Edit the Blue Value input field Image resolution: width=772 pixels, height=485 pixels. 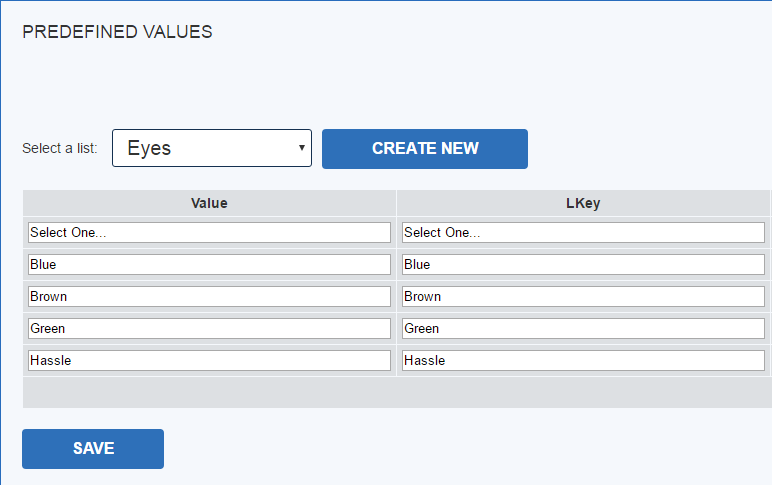pyautogui.click(x=209, y=264)
